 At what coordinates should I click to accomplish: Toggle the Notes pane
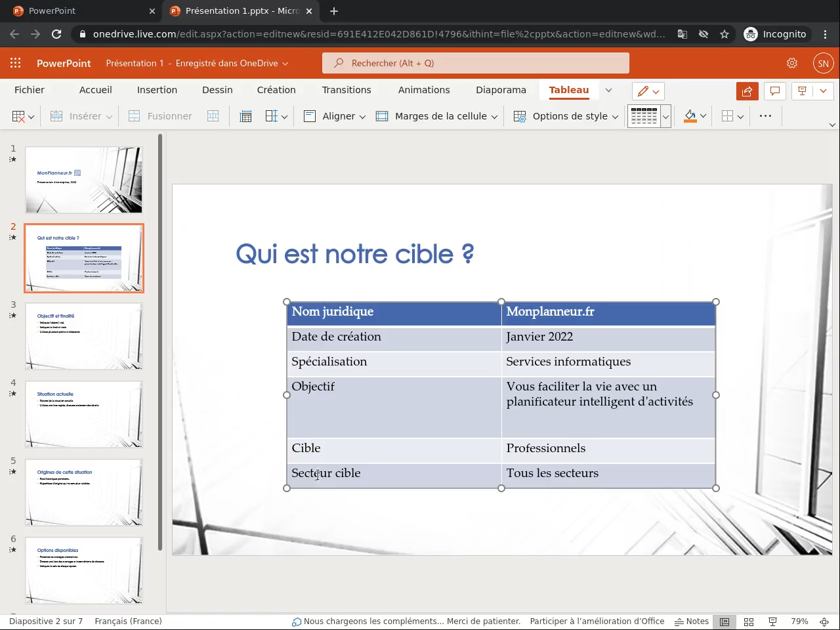click(x=692, y=621)
